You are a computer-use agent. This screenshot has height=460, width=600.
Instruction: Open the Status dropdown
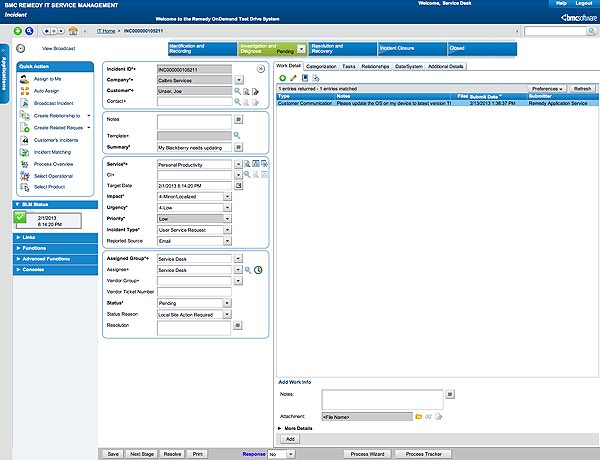pos(227,303)
